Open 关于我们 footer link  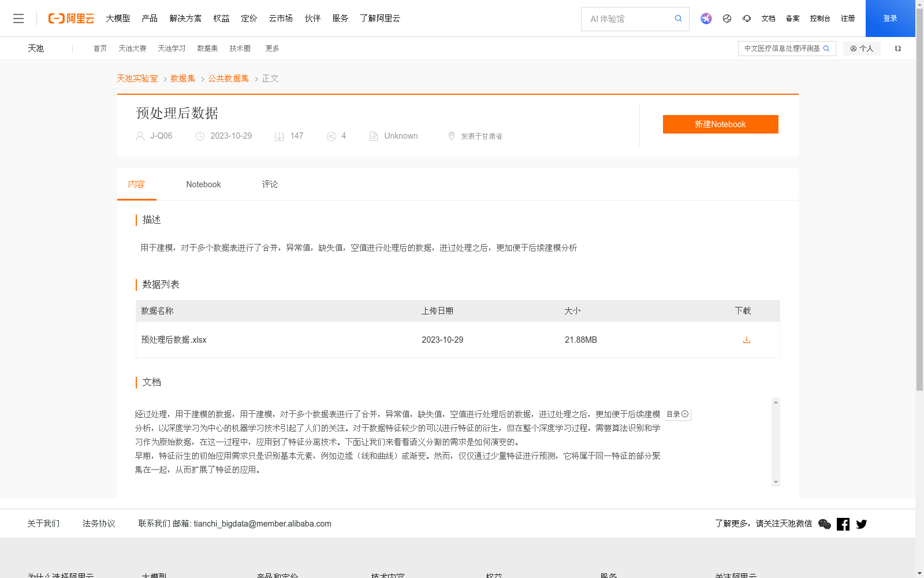pyautogui.click(x=43, y=524)
